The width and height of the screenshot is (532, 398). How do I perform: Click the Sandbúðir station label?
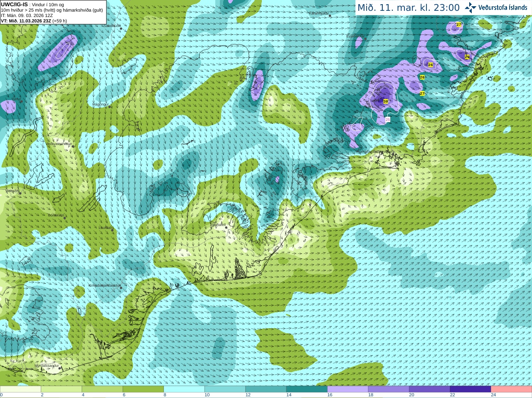(x=112, y=25)
